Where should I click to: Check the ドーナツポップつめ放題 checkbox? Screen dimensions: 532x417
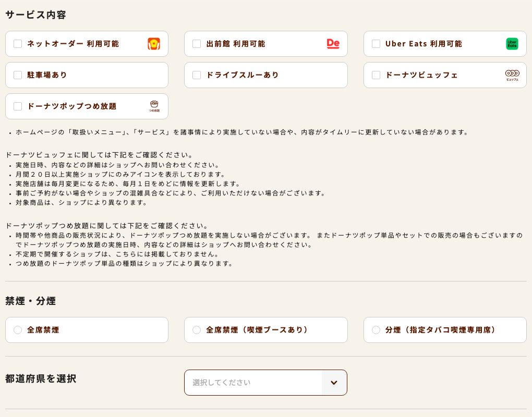click(x=18, y=106)
